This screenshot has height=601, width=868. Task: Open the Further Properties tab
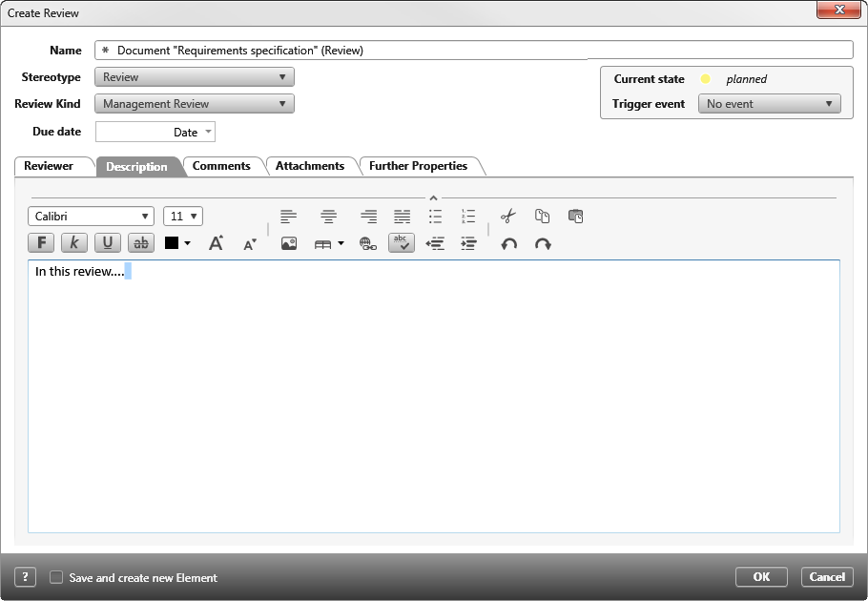pos(418,166)
